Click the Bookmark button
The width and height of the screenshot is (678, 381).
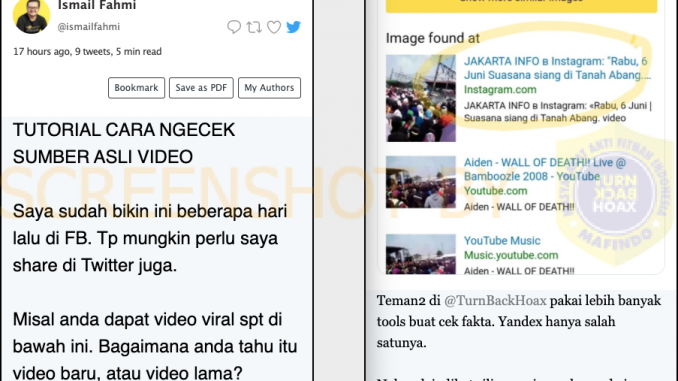click(136, 88)
